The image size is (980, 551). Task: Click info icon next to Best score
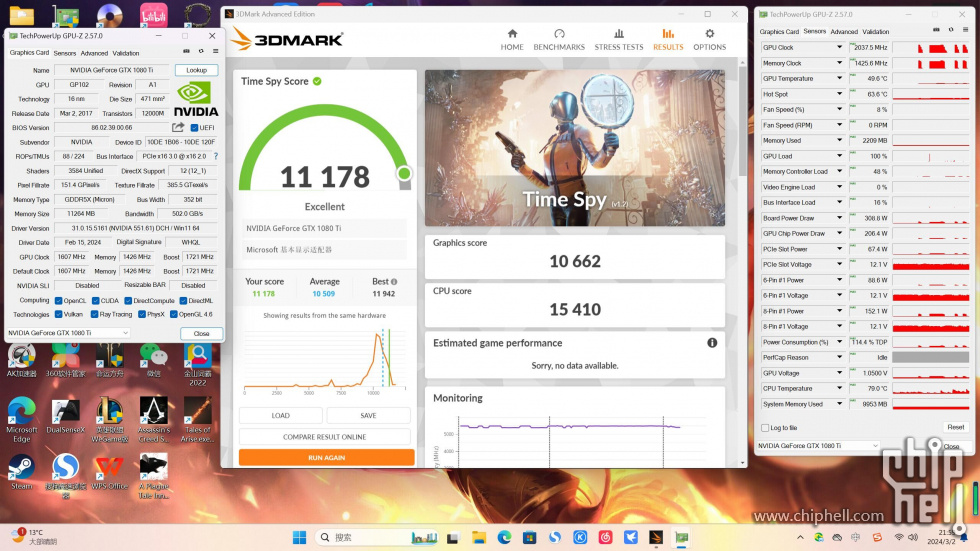[394, 282]
